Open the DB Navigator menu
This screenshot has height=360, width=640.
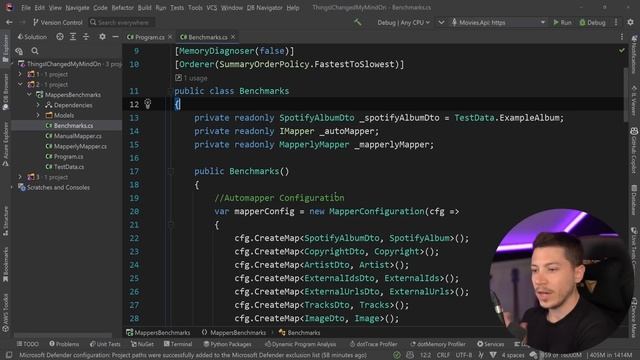[264, 8]
